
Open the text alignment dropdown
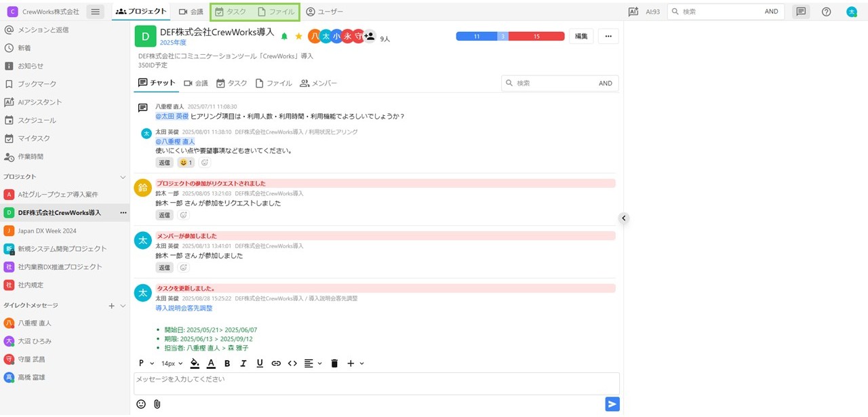click(313, 363)
